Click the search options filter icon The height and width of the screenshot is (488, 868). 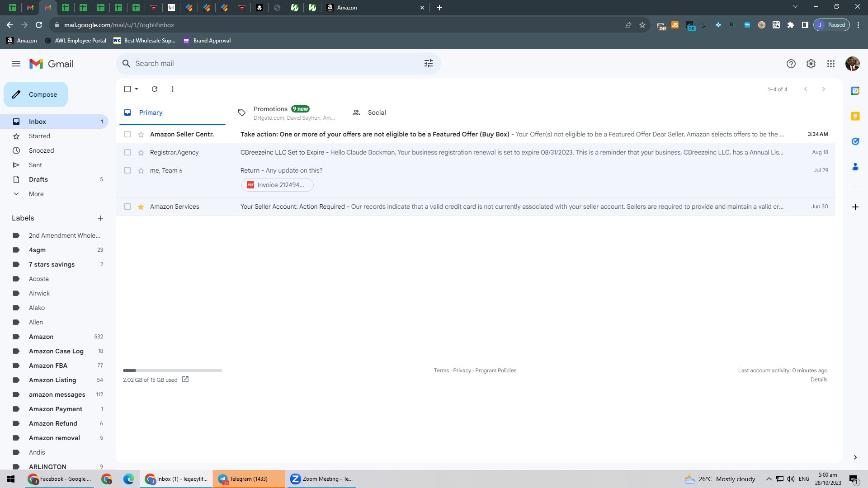(429, 64)
